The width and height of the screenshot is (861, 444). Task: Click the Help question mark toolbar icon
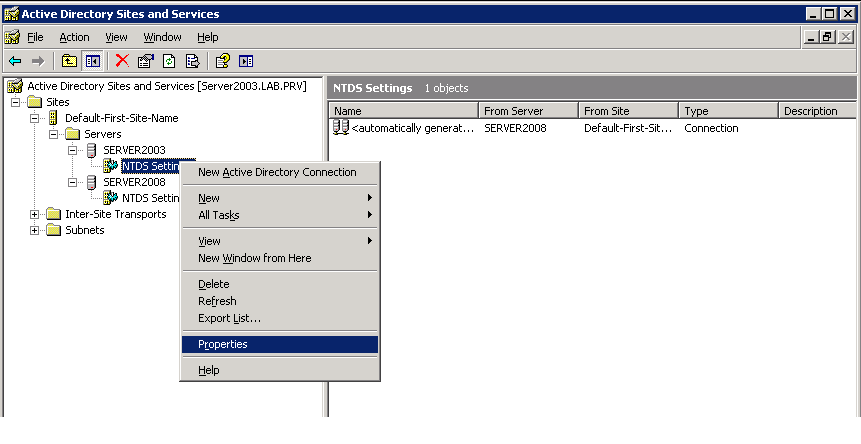coord(222,61)
